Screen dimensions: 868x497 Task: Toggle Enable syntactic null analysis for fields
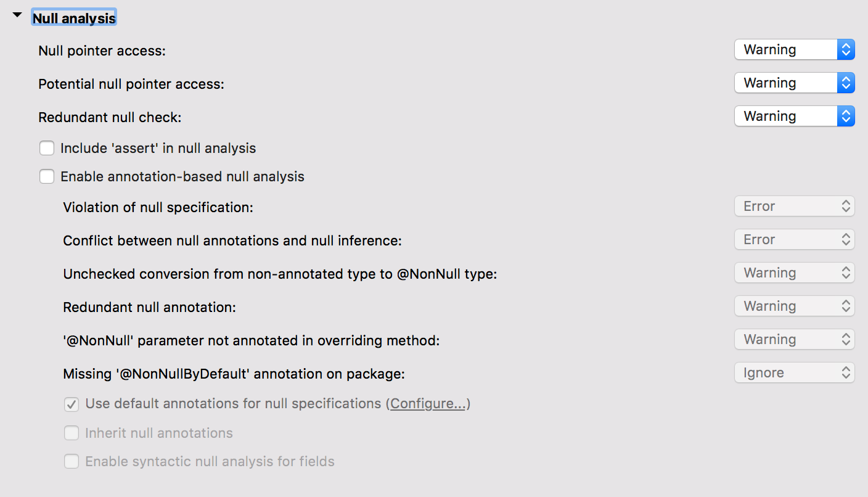72,462
